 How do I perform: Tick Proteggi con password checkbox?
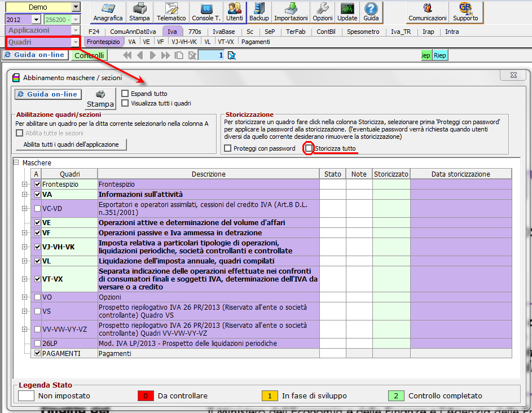click(228, 148)
